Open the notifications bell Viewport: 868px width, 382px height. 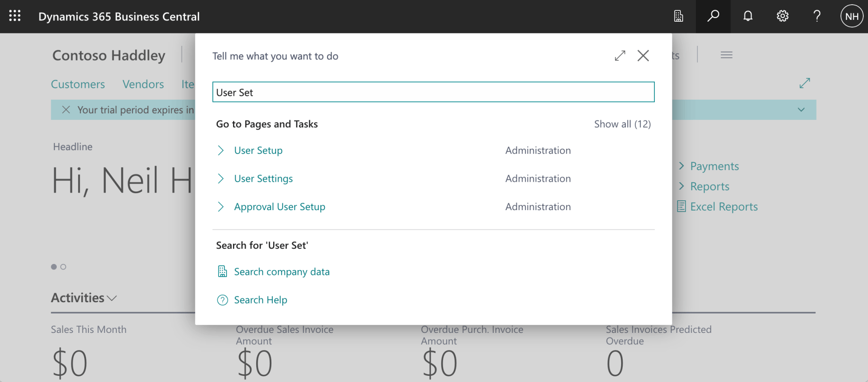748,16
